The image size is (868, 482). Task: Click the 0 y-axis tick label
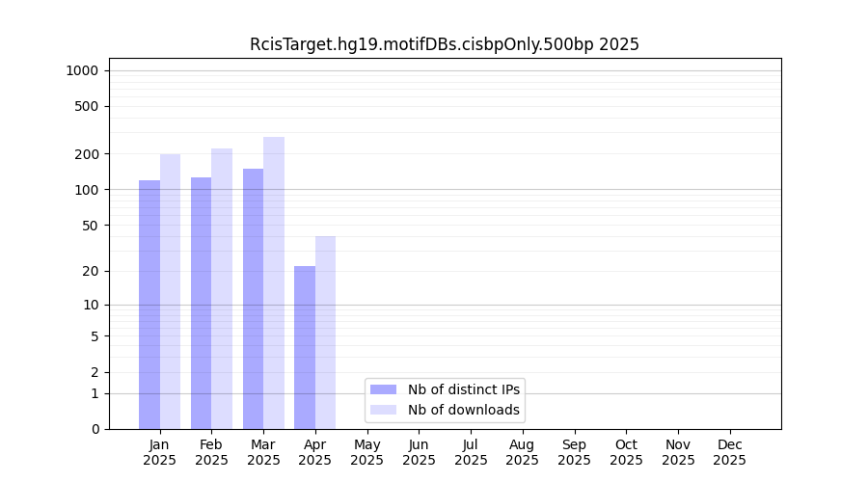pyautogui.click(x=95, y=429)
